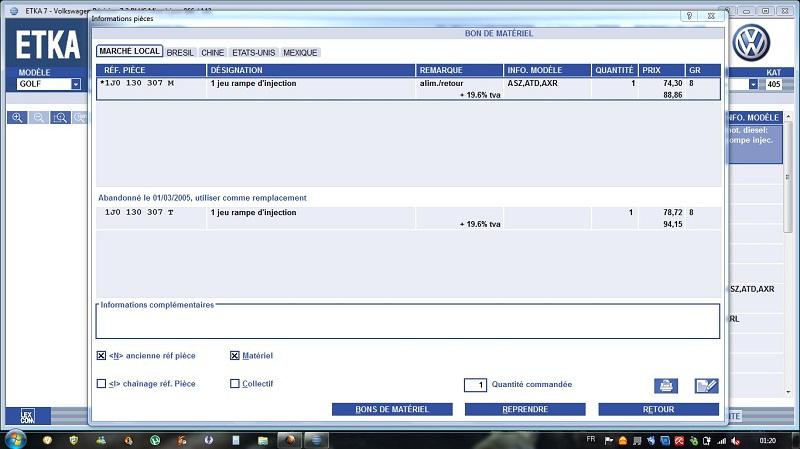The width and height of the screenshot is (800, 449).
Task: Click the PRIX column header
Action: point(661,70)
